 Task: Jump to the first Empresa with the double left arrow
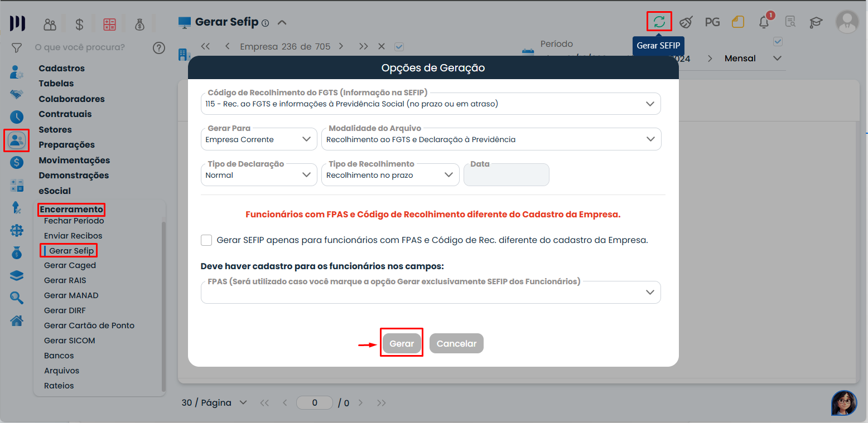click(x=205, y=47)
